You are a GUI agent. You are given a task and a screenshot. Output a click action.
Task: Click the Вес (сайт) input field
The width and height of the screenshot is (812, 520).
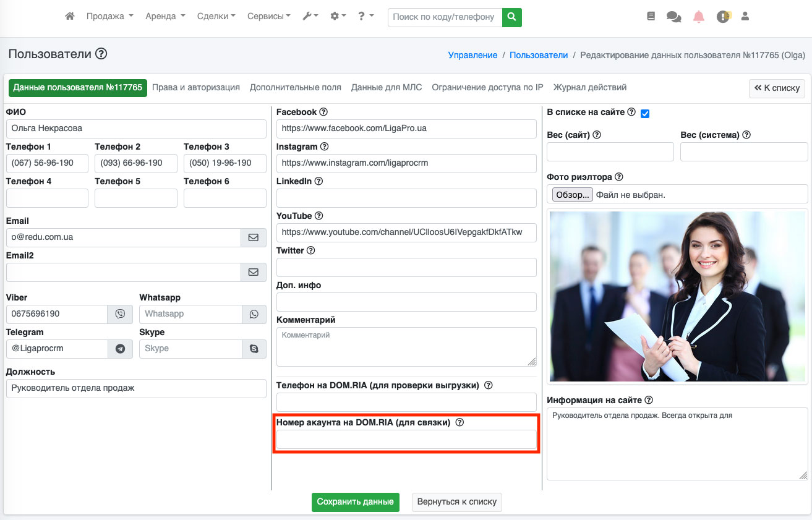click(x=610, y=151)
